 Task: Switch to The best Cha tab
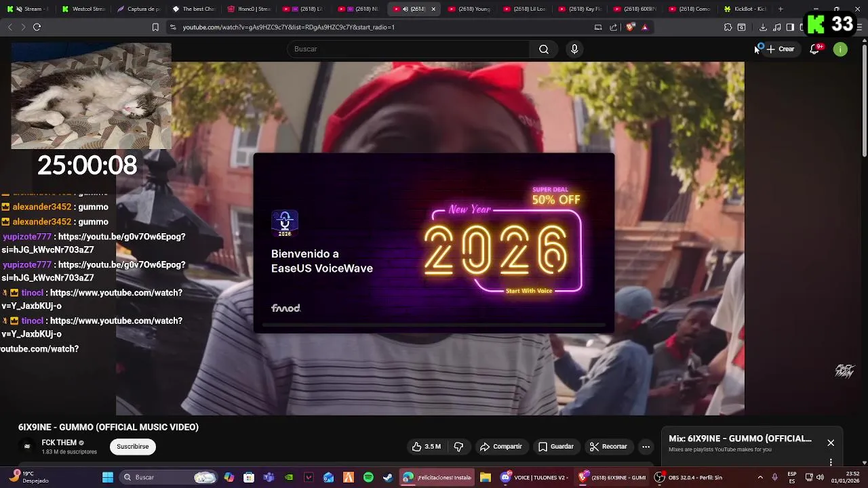194,9
